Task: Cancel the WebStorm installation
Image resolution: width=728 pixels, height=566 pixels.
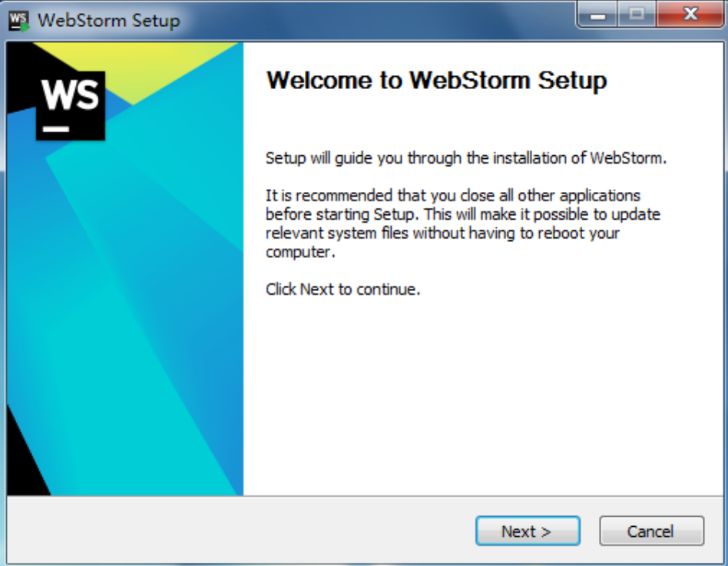Action: 651,531
